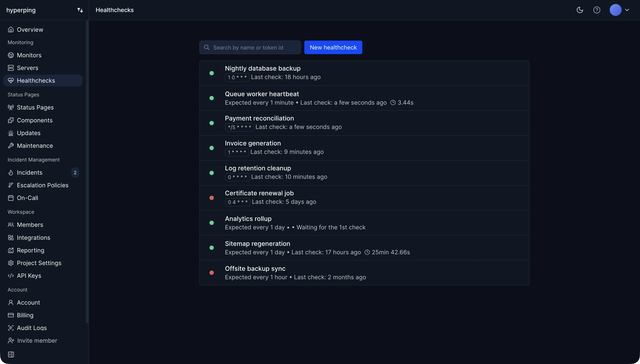Click the cron tag '0 4 * * *'
The height and width of the screenshot is (364, 640).
[x=237, y=202]
